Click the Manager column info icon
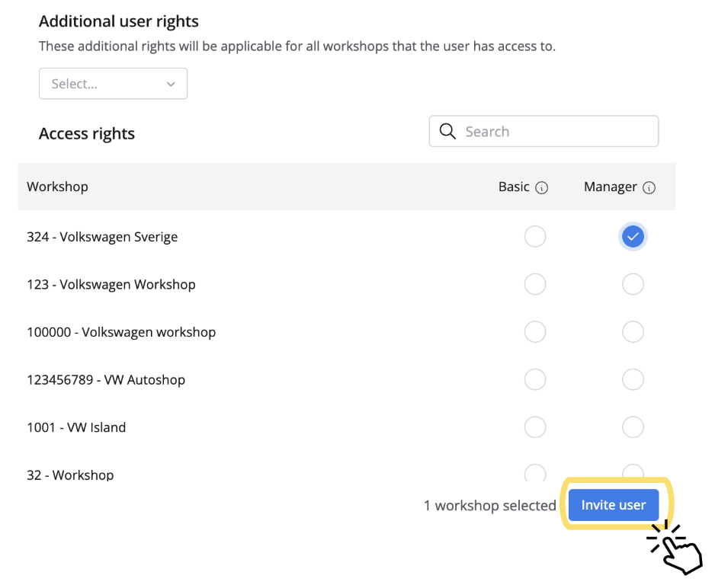Viewport: 715px width, 588px height. [649, 187]
